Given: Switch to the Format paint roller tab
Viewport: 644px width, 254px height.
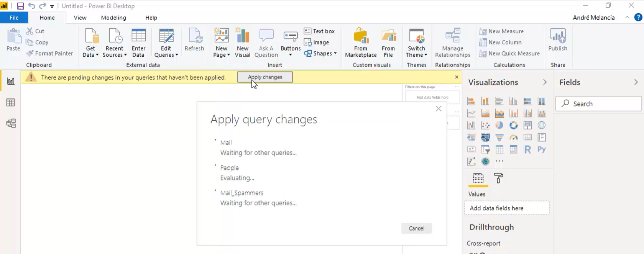Looking at the screenshot, I should click(x=498, y=179).
